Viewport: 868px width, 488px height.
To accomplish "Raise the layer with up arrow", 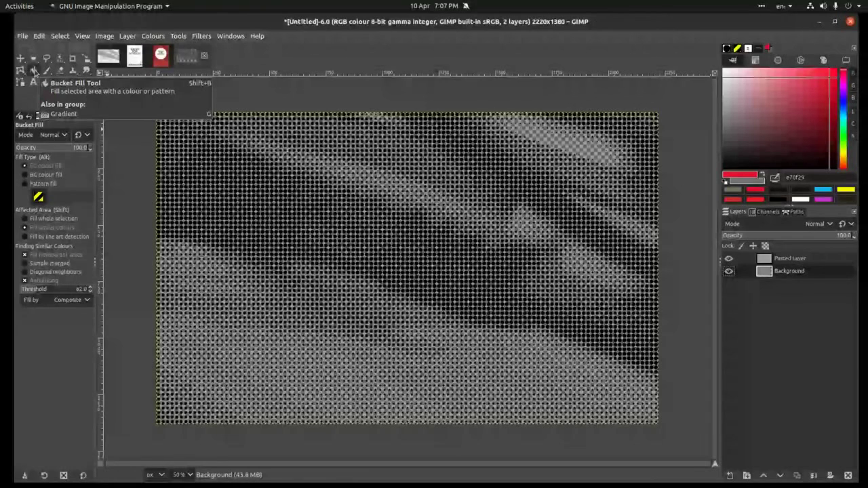I will [x=764, y=476].
